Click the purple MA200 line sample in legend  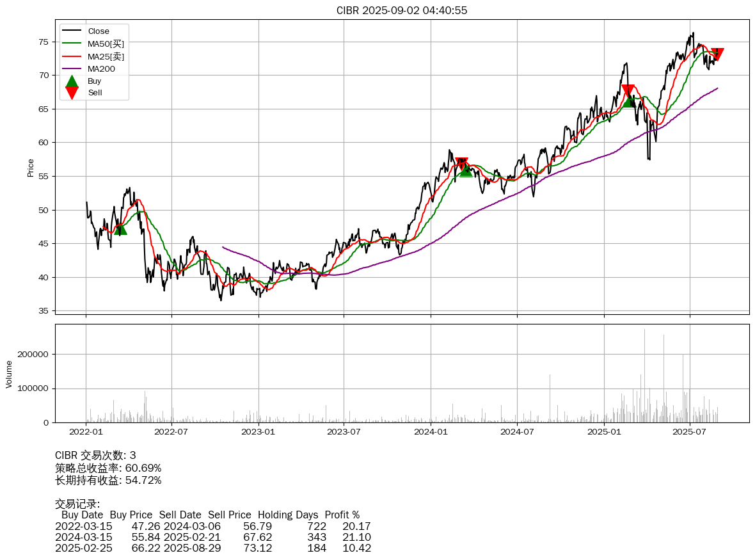click(x=72, y=68)
